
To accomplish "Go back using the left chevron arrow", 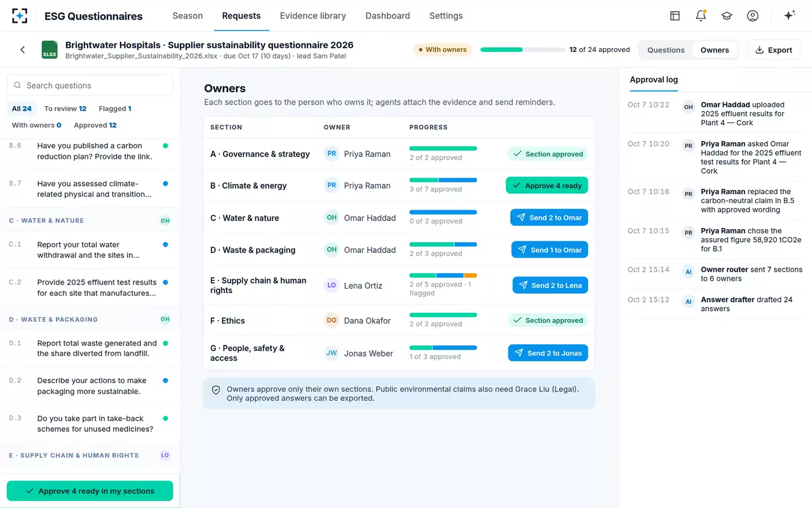I will tap(23, 50).
